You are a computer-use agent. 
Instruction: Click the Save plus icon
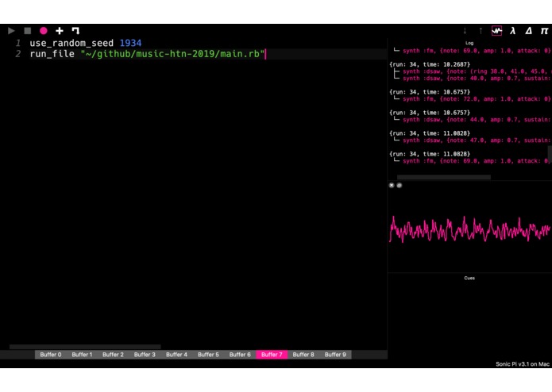tap(60, 31)
